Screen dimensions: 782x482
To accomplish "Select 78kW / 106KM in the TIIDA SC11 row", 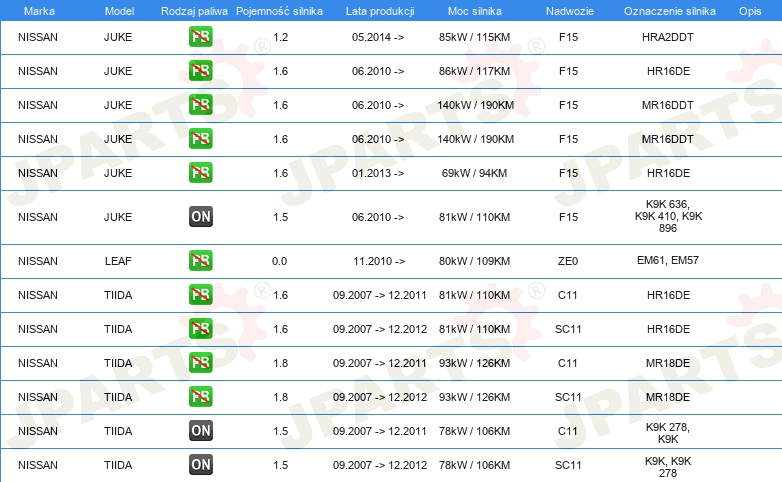I will point(474,464).
